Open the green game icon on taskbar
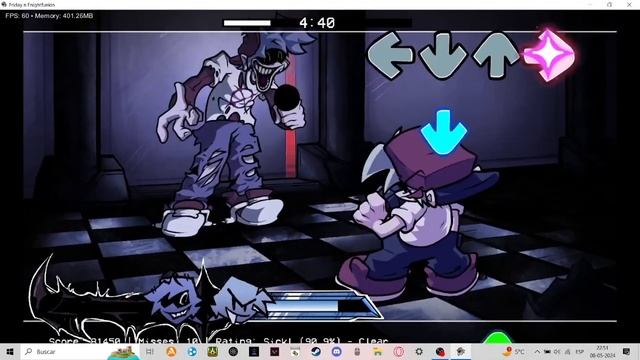 pos(212,351)
